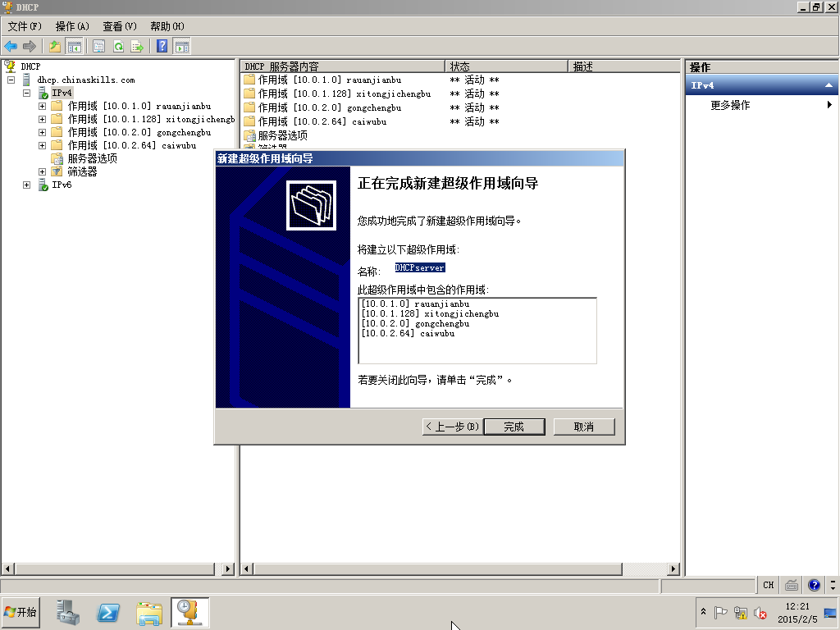Expand the 10.0.2.0 gongchengbu scope in tree

(43, 132)
